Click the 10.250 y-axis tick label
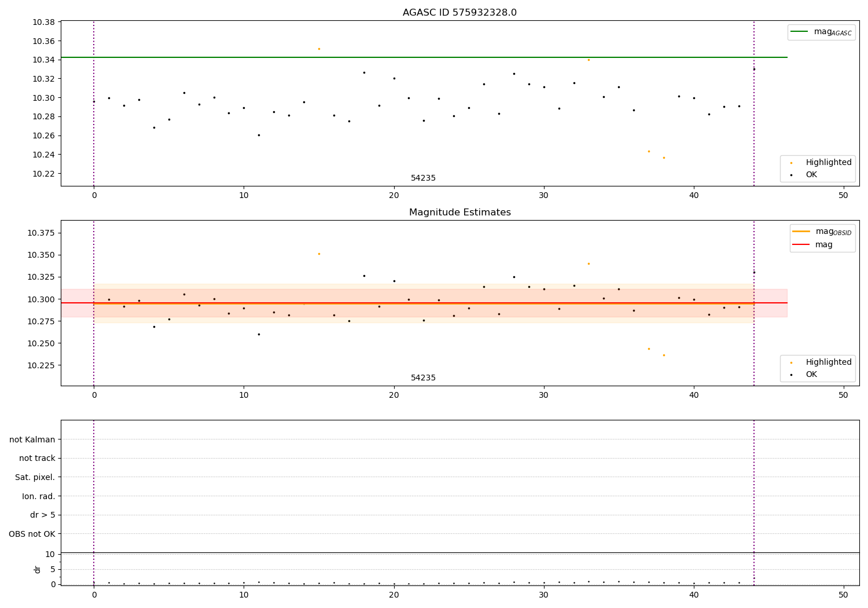The height and width of the screenshot is (608, 868). click(41, 343)
